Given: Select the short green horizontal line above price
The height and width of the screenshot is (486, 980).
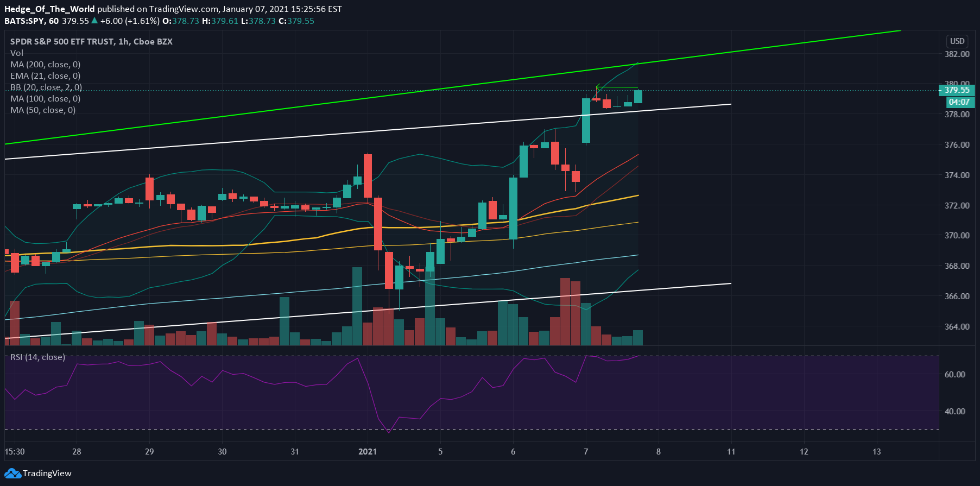Looking at the screenshot, I should pos(617,87).
